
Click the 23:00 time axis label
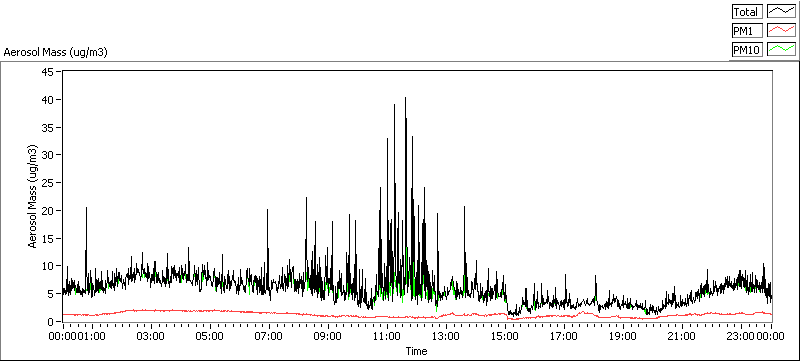click(741, 337)
